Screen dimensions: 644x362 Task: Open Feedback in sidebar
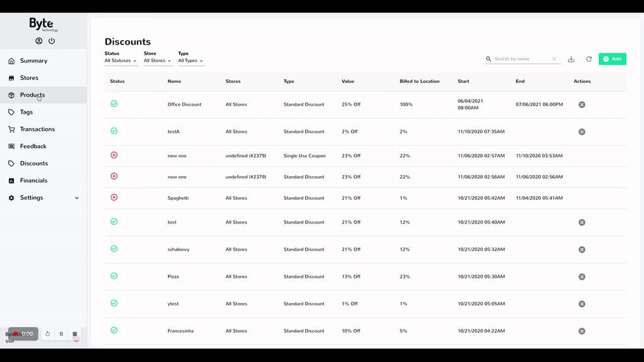[43, 146]
